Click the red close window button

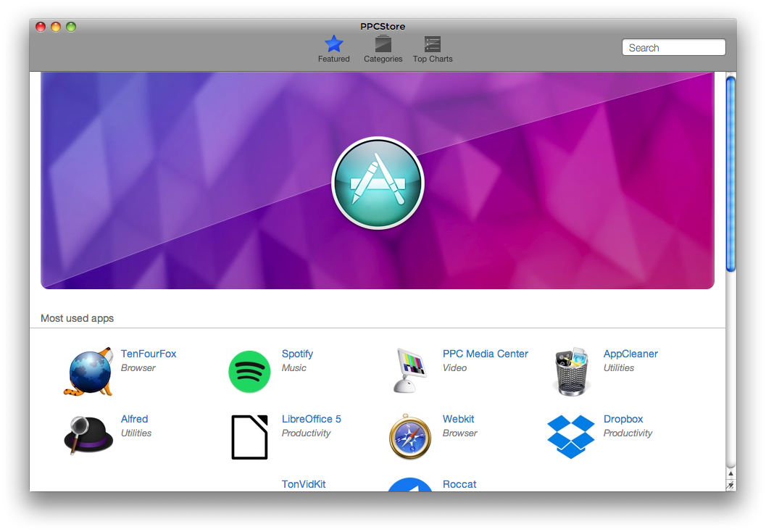tap(41, 27)
